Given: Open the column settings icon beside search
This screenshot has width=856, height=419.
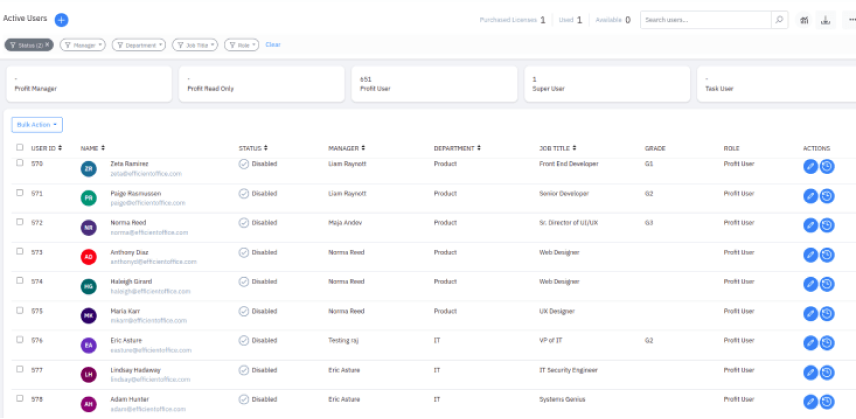Looking at the screenshot, I should point(804,20).
